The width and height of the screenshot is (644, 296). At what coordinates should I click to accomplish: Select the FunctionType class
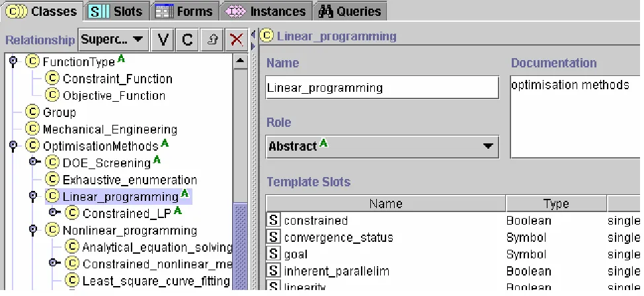(79, 62)
